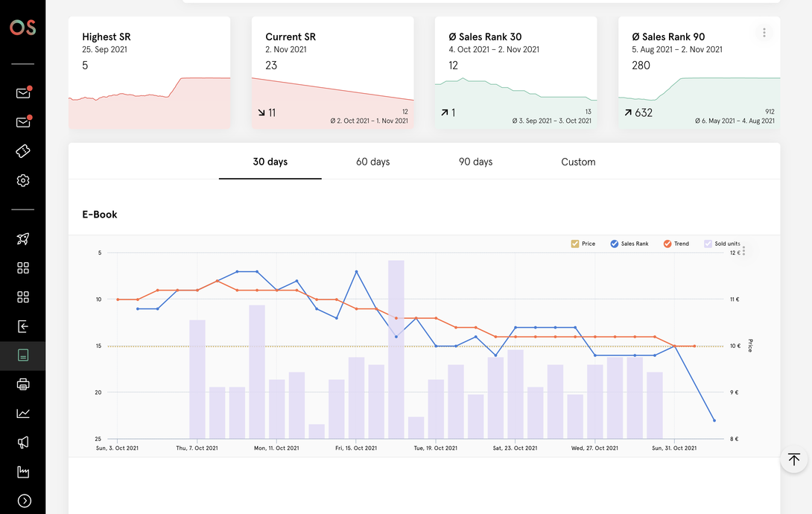Click the megaphone marketing icon

[23, 442]
